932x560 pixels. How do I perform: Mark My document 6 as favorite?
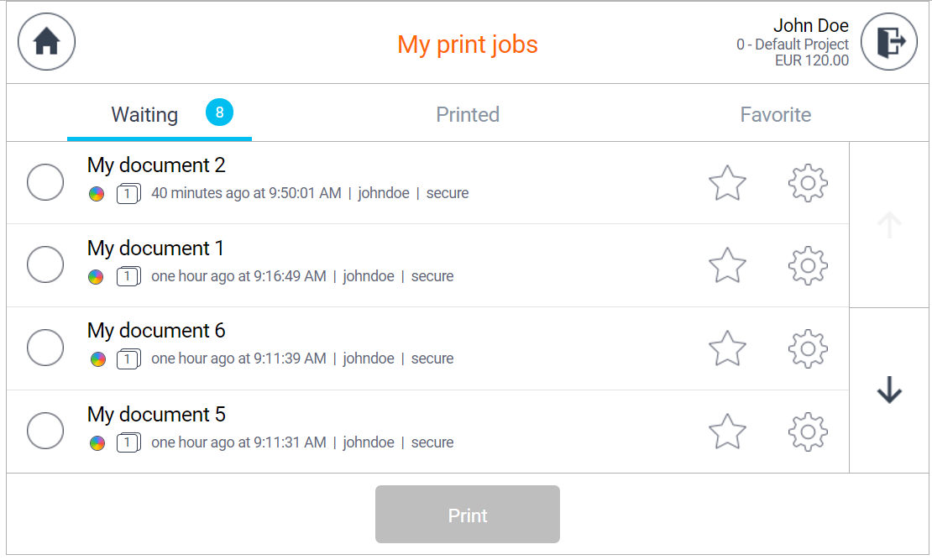pos(727,348)
